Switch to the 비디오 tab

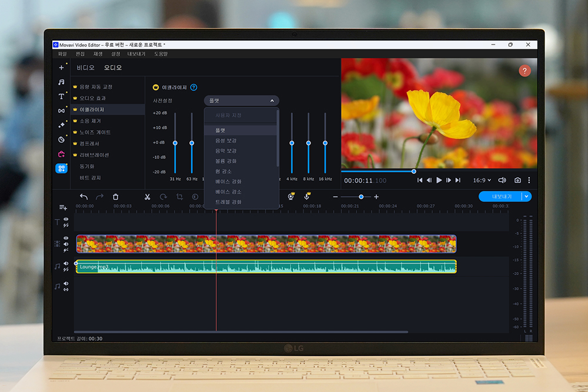tap(85, 68)
